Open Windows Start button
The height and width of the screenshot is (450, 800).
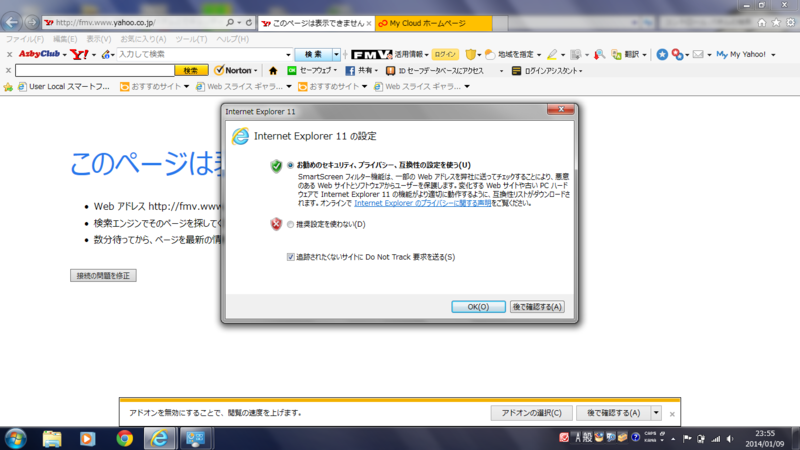(x=16, y=438)
